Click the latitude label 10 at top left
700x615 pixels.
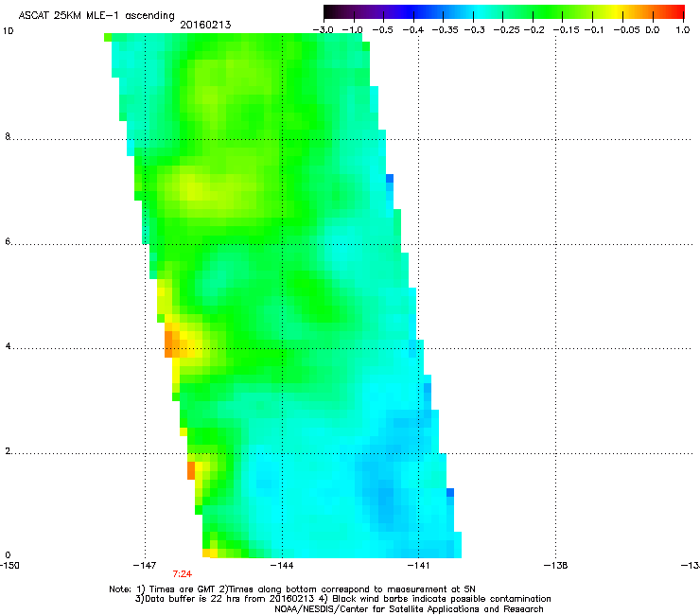(x=8, y=31)
